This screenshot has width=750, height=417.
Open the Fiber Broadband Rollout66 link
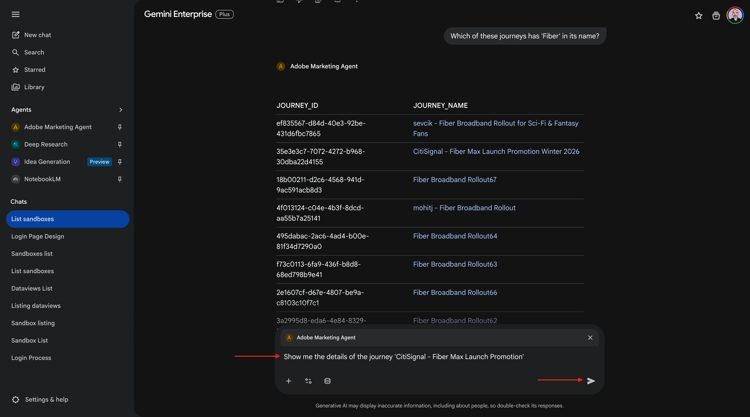click(455, 293)
